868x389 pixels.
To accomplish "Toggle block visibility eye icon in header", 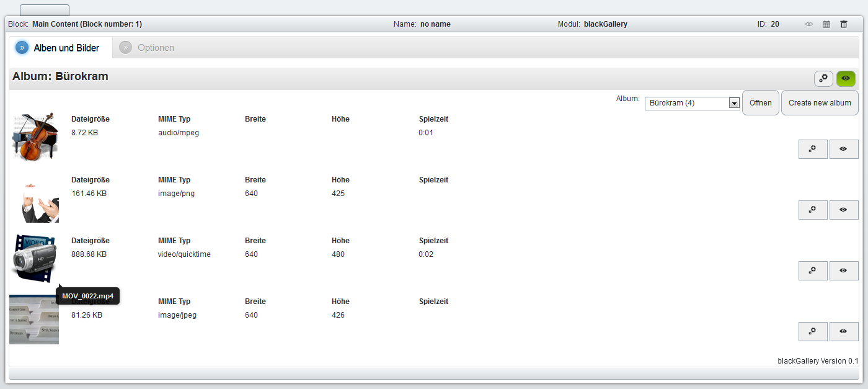I will click(x=809, y=24).
